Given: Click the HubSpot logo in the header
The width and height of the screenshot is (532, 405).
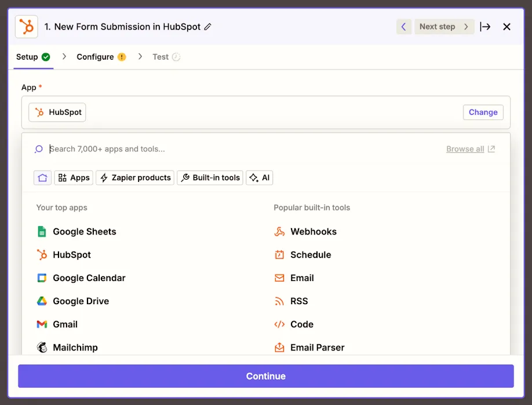Looking at the screenshot, I should 27,27.
